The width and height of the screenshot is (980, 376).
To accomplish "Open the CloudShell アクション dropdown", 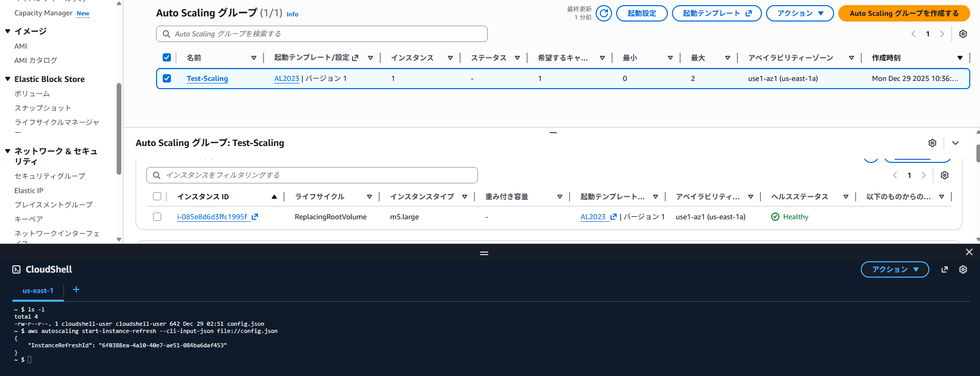I will [895, 269].
